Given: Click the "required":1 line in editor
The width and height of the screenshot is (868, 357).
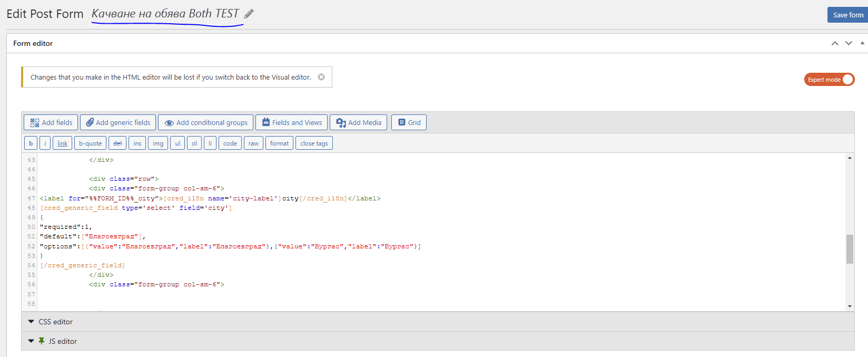Looking at the screenshot, I should point(66,227).
